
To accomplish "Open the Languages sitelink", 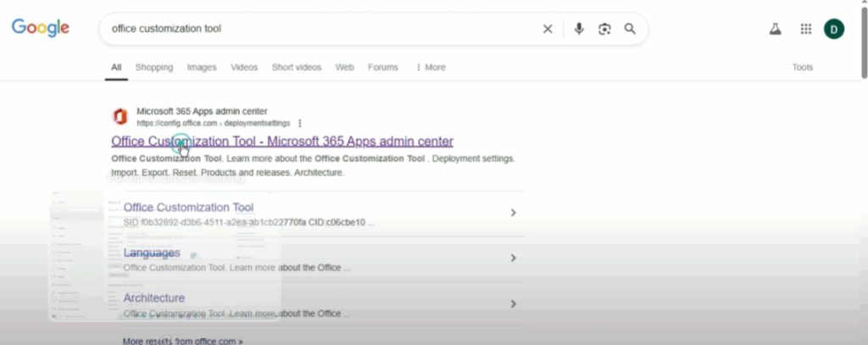I will point(152,253).
